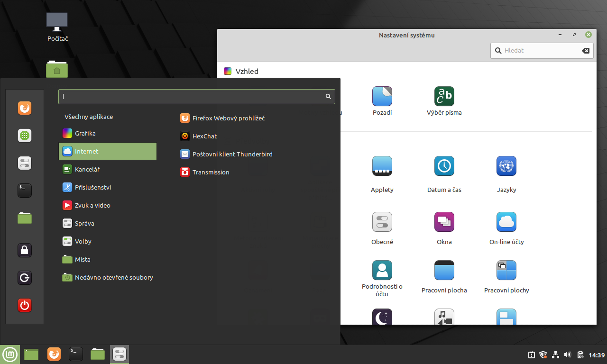Open the volume control in system tray
607x364 pixels.
pyautogui.click(x=567, y=354)
